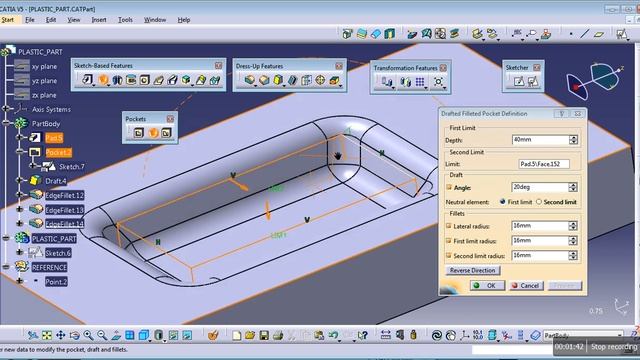Viewport: 640px width, 360px height.
Task: Select the Multi-Pocket icon in Pockets toolbar
Action: click(166, 133)
